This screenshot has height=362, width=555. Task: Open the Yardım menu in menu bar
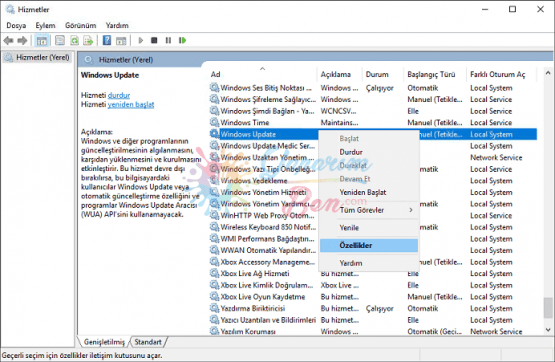117,25
